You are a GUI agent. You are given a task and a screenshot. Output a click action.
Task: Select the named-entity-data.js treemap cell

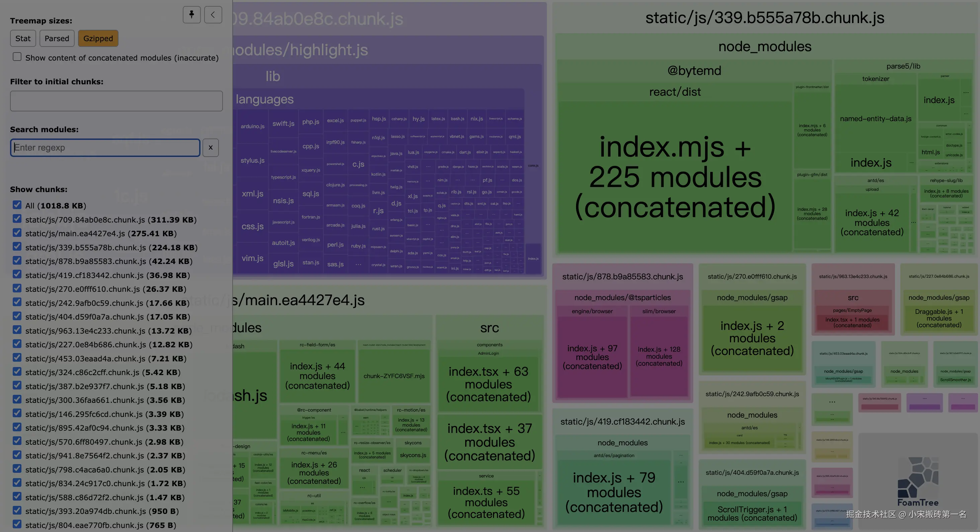click(875, 119)
